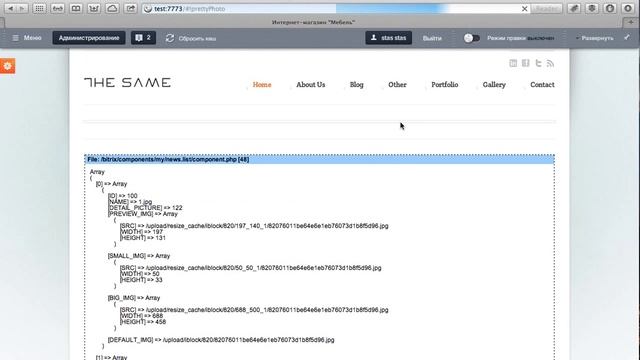Click the [WIDTH] => 197 line
640x360 pixels.
(141, 232)
